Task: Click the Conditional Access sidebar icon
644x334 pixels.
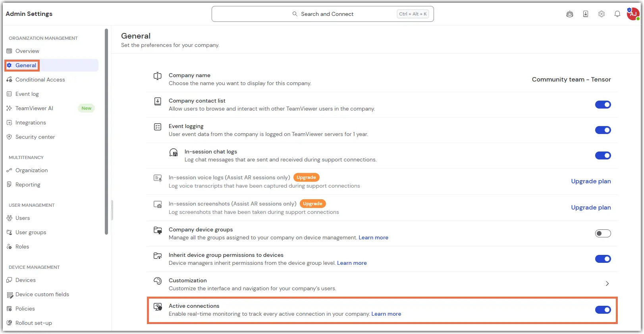Action: (9, 80)
